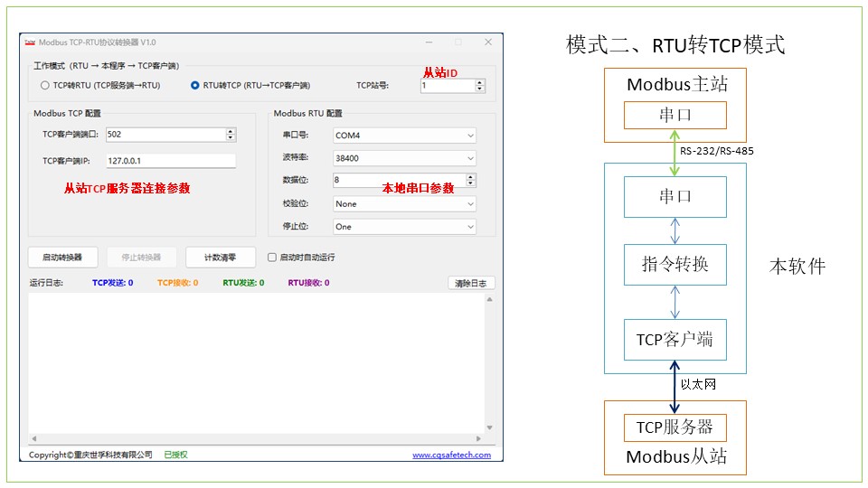Viewport: 868px width, 488px height.
Task: Click the log area scroll-down arrow
Action: [490, 427]
